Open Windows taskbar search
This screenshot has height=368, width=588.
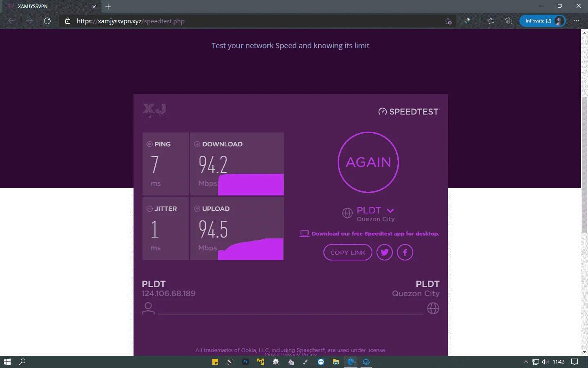(22, 362)
